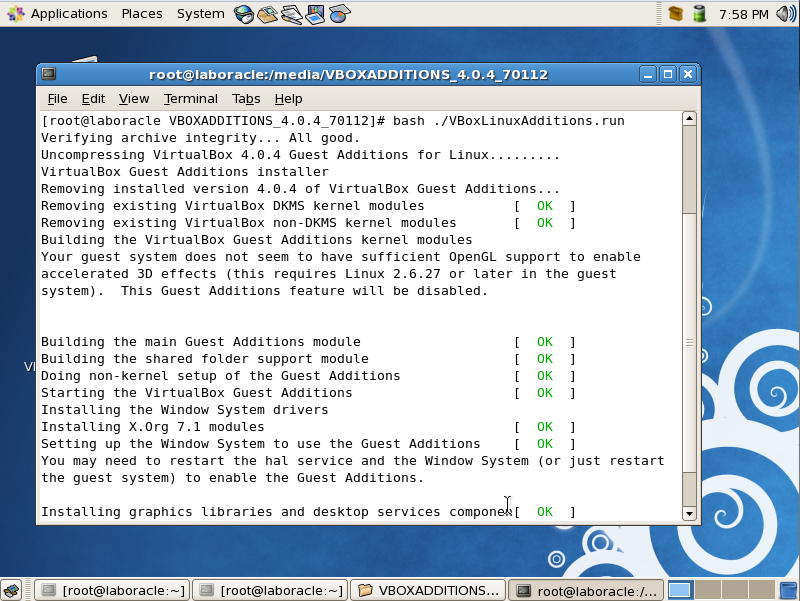Click the 'Verifying archive integrity... All good.' line
The image size is (800, 601).
[201, 138]
